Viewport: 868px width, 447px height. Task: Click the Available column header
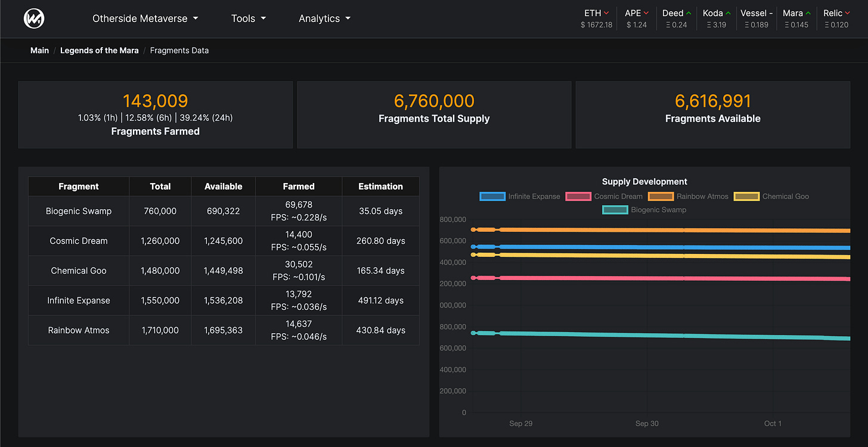pos(224,187)
